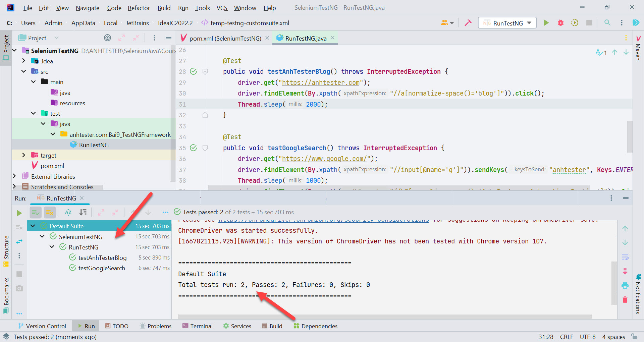Switch to pom.xml (SeleniumTestNG) tab
Screen dimensions: 644x342
(225, 38)
